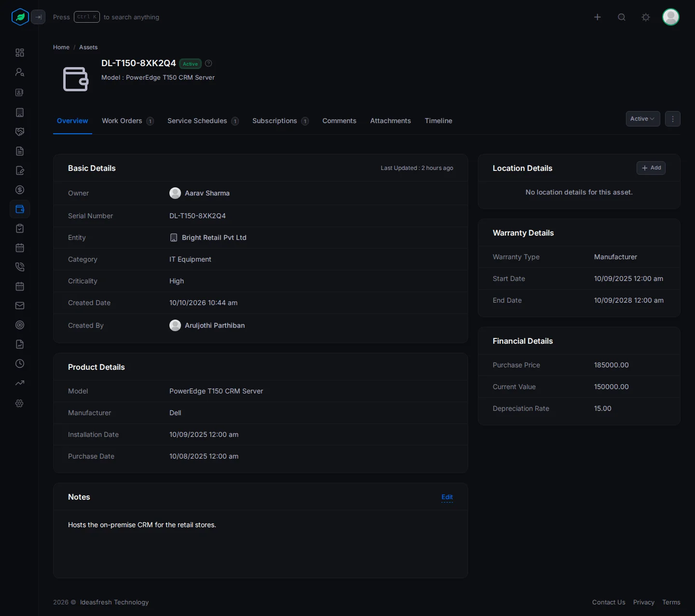Open the handshake deals icon in sidebar
The width and height of the screenshot is (695, 616).
tap(20, 132)
